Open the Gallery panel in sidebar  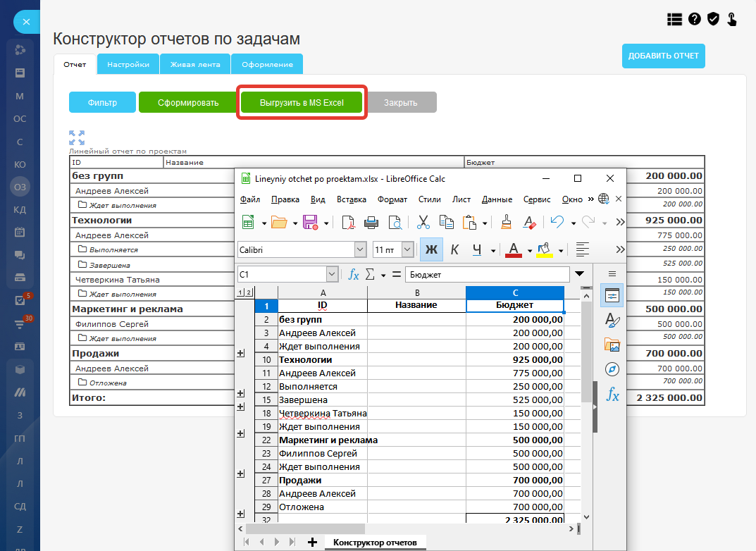tap(612, 345)
